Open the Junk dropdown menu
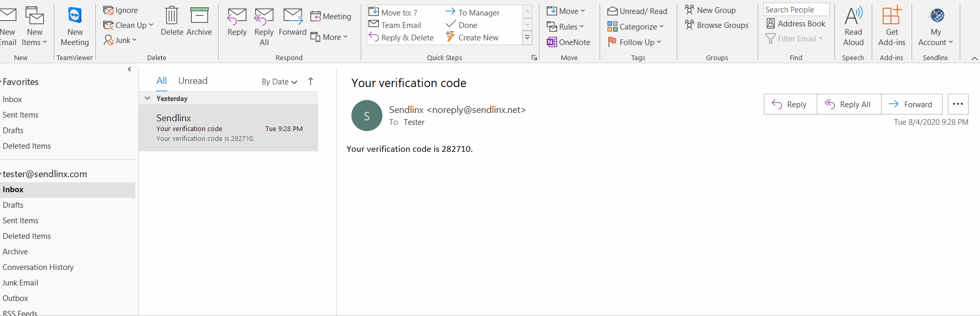The width and height of the screenshot is (980, 316). click(120, 40)
